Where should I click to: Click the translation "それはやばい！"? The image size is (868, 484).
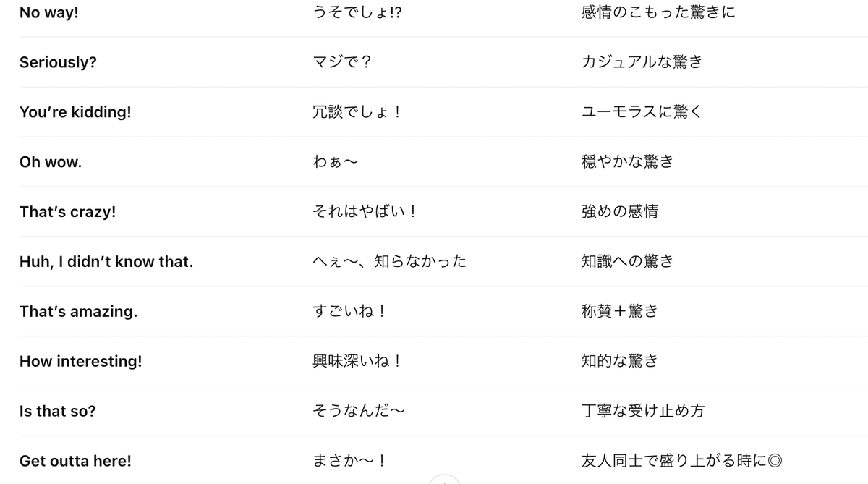pos(365,212)
